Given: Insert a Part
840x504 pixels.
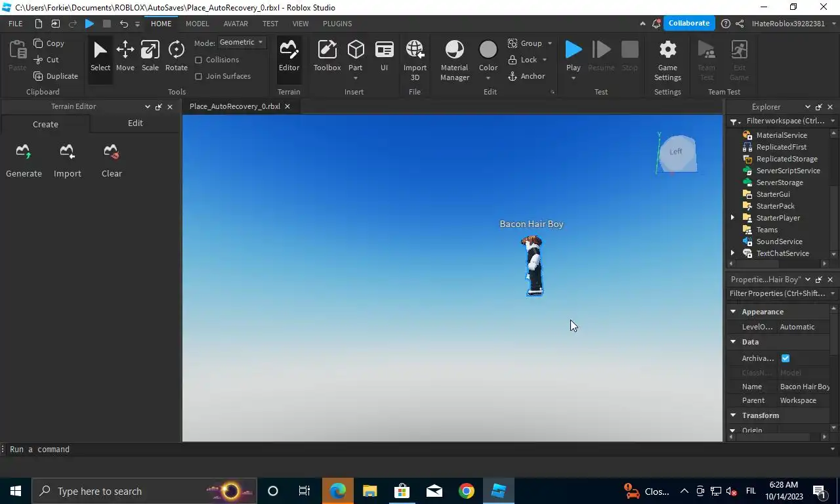Looking at the screenshot, I should 355,55.
